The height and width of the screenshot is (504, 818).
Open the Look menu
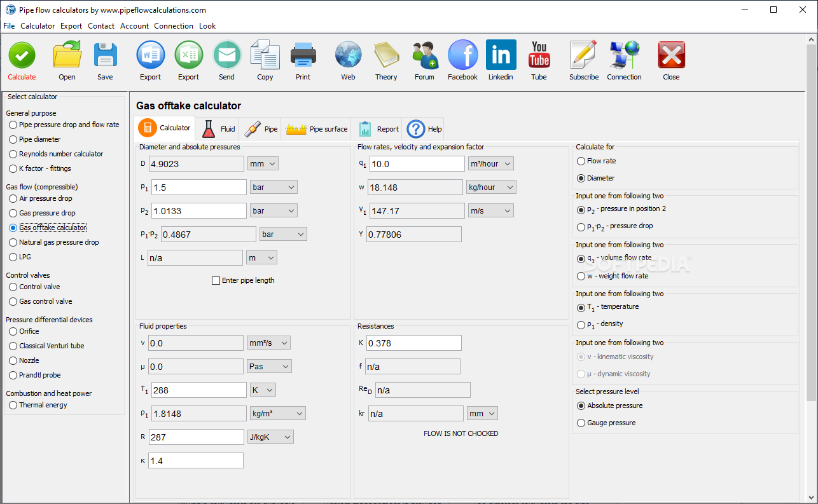click(207, 26)
